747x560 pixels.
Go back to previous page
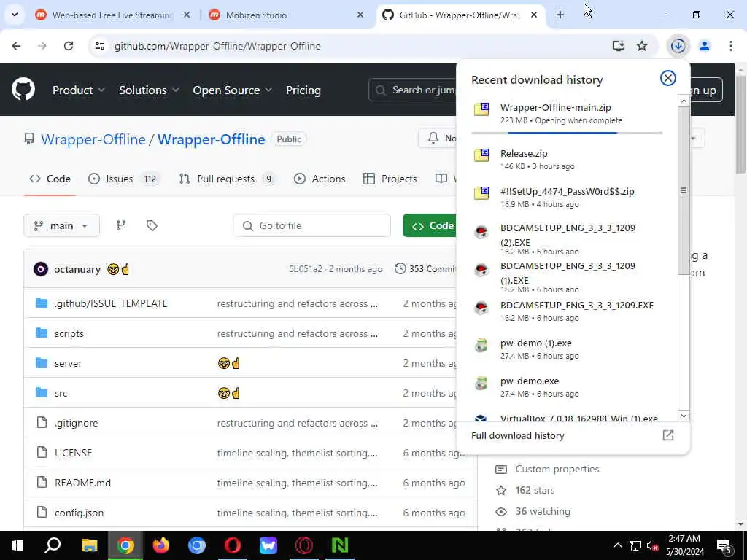(x=16, y=46)
